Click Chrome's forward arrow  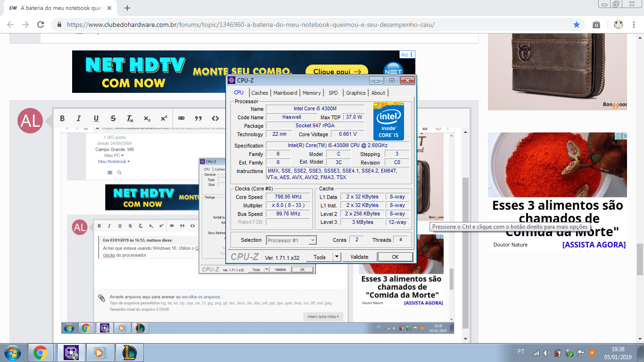point(25,25)
